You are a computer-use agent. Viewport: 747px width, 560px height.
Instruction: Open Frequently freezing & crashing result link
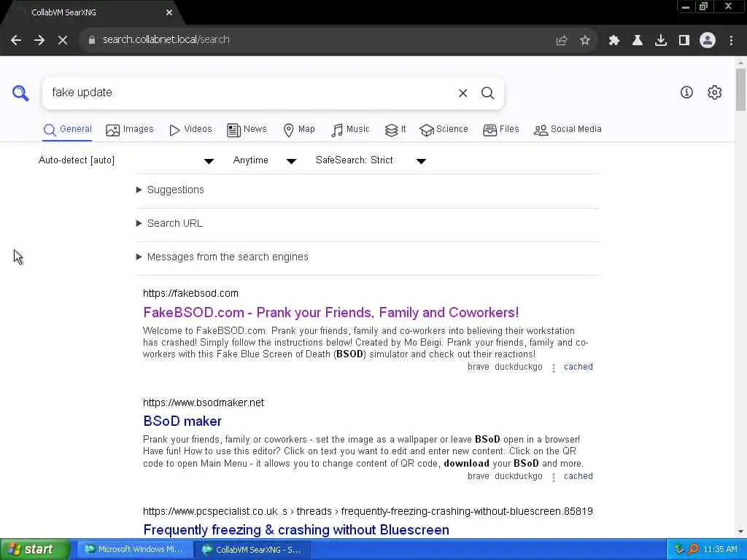(296, 530)
